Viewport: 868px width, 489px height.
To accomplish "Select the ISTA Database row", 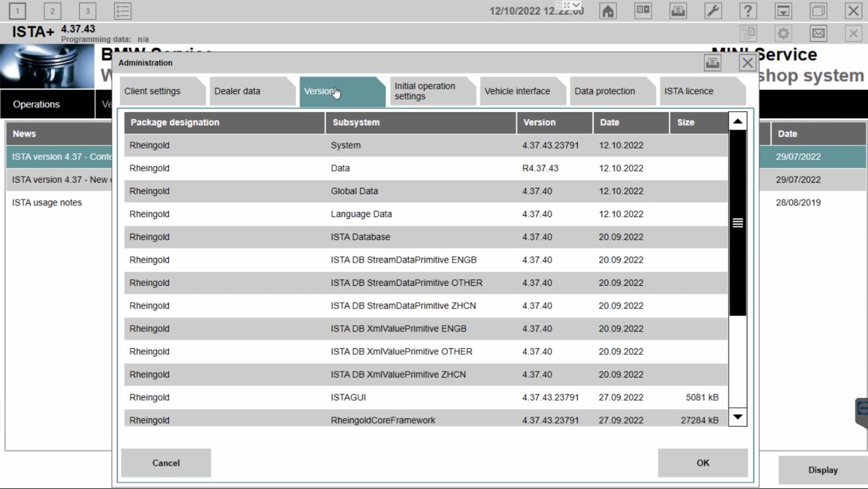I will point(426,237).
